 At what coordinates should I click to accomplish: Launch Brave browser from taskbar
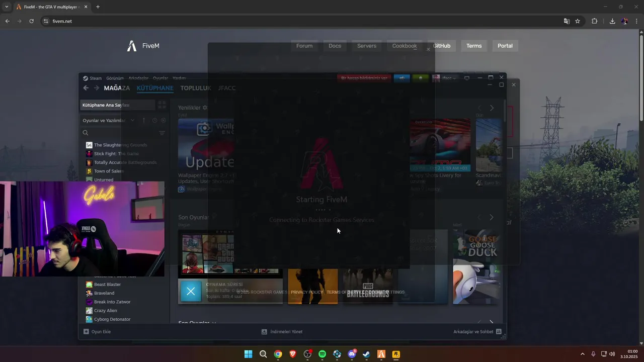coord(293,354)
